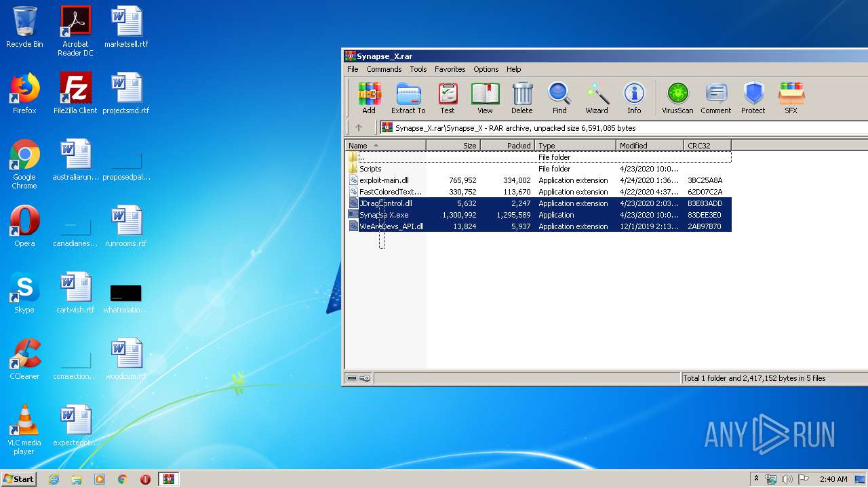Sort by CRC32 column header

[707, 146]
